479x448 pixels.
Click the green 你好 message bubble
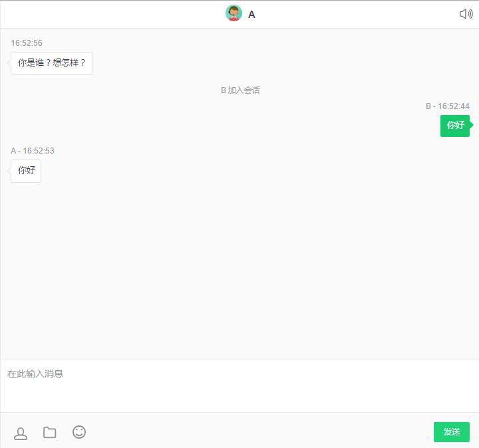click(x=455, y=126)
